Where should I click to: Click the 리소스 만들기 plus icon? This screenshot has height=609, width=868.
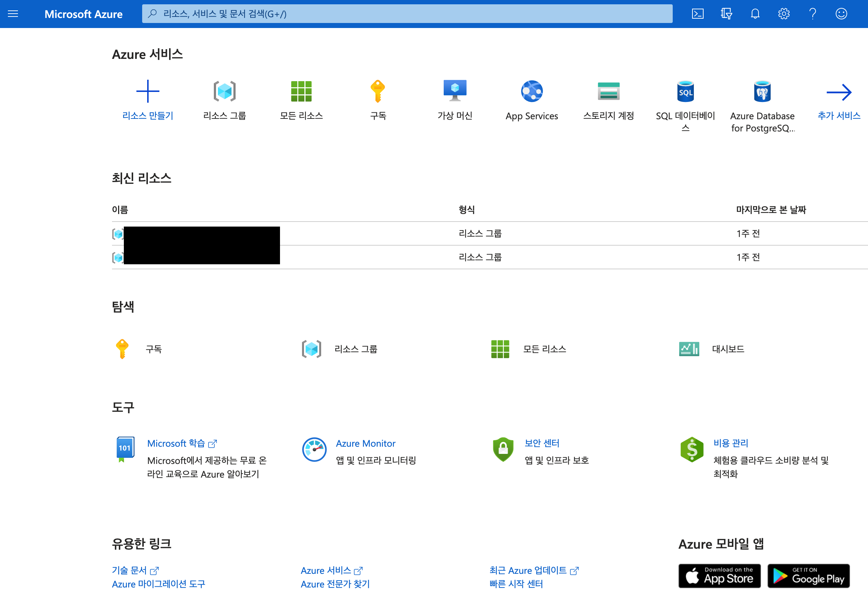(148, 91)
